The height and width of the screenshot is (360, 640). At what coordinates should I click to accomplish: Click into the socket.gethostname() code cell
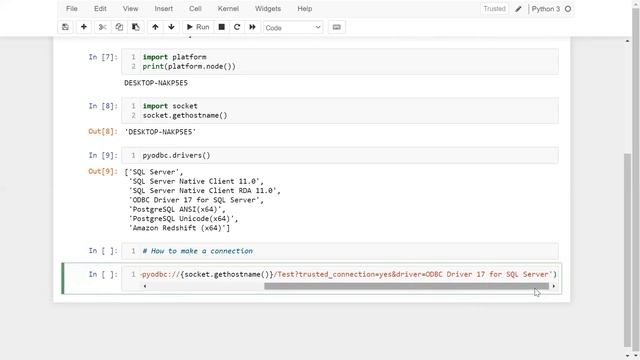340,111
